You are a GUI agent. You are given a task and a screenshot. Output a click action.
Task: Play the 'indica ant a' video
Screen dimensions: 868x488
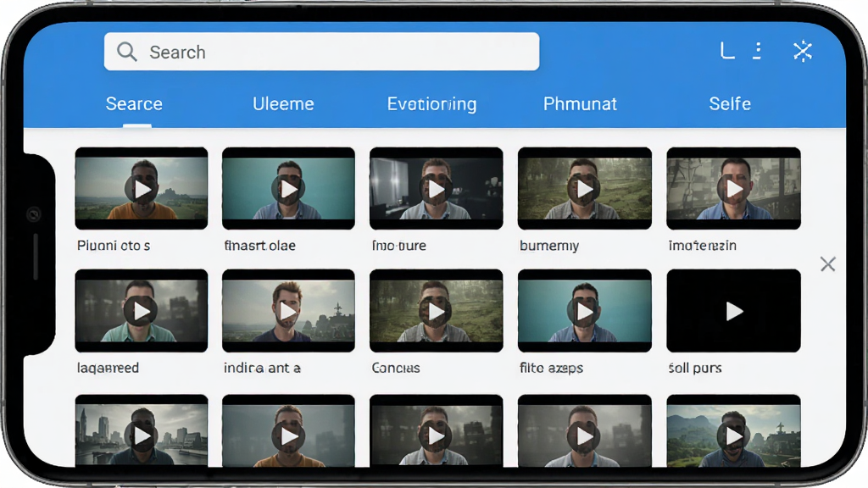[288, 311]
